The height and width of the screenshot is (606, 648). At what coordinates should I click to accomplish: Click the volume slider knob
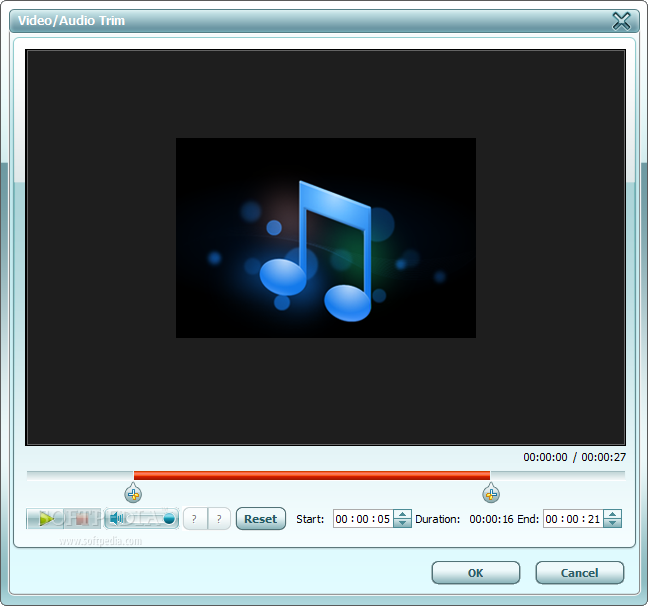coord(169,519)
